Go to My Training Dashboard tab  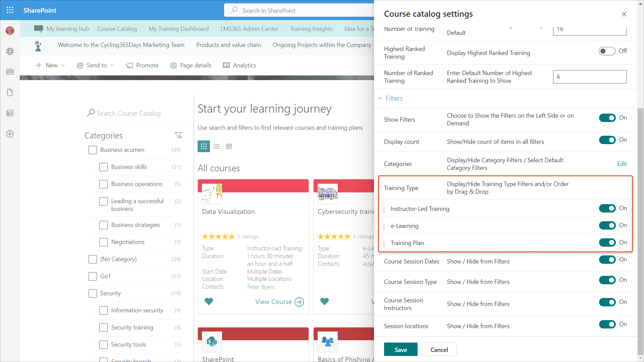click(178, 29)
